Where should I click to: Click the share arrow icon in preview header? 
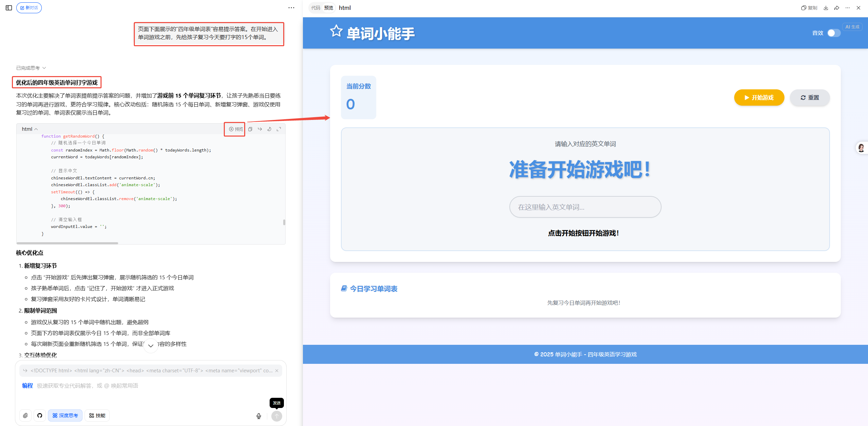point(837,8)
